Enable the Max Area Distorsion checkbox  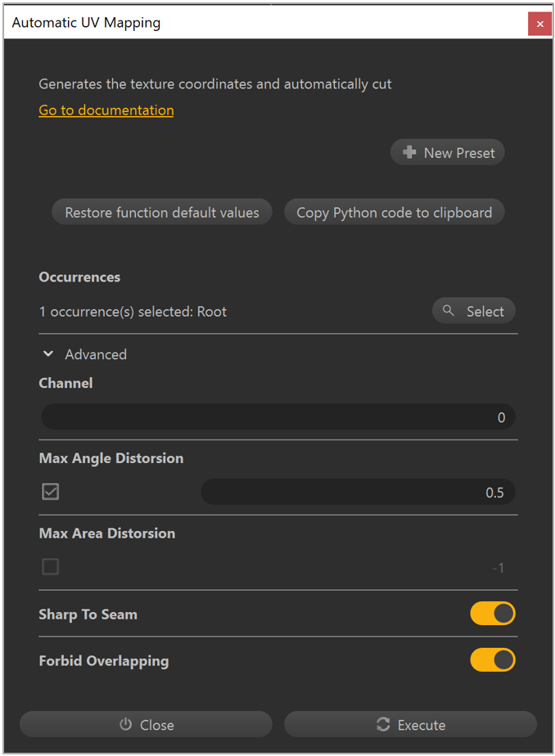(50, 566)
